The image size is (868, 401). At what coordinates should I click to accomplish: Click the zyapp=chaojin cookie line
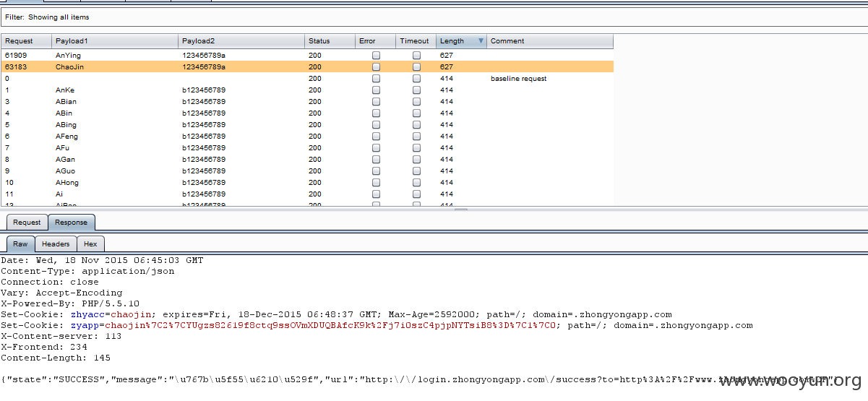[377, 325]
